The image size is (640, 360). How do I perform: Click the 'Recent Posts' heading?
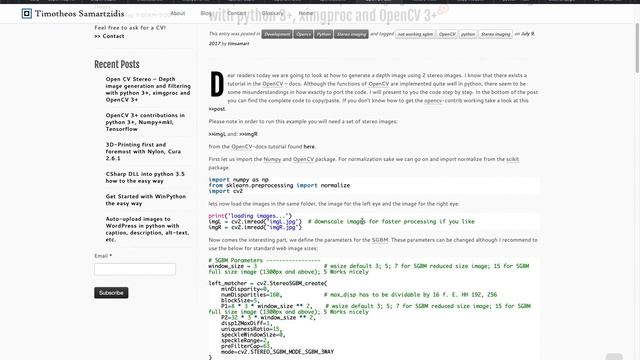click(x=117, y=64)
